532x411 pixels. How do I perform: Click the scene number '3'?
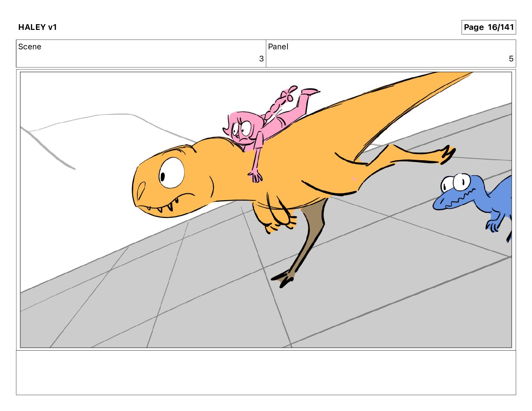[261, 59]
